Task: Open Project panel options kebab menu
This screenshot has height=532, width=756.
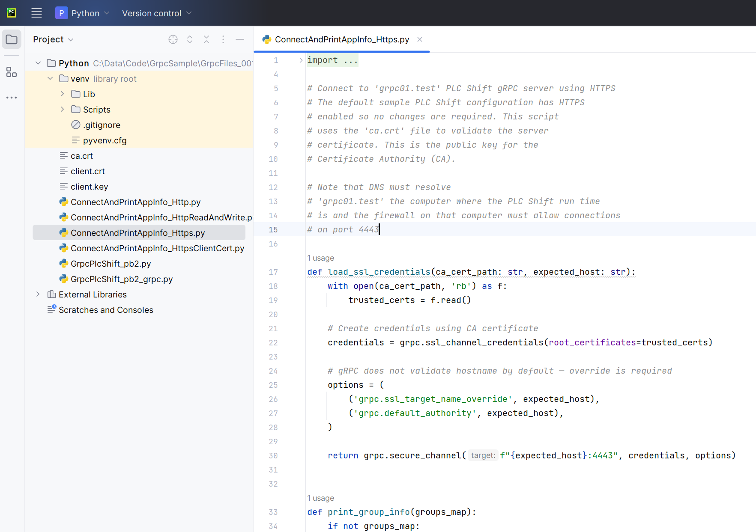Action: tap(223, 39)
